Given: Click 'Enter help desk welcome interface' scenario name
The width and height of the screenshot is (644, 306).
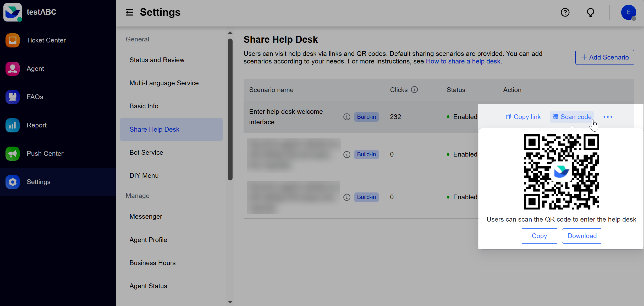Looking at the screenshot, I should pos(286,117).
